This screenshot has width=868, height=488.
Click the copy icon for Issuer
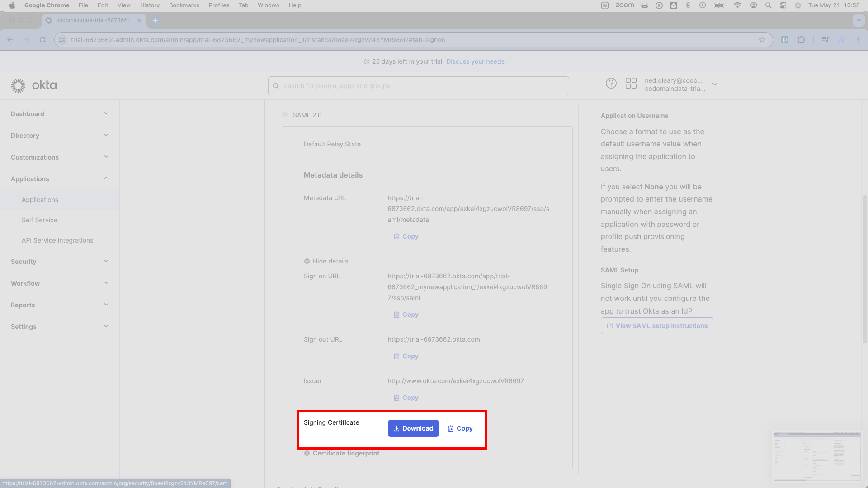[396, 398]
